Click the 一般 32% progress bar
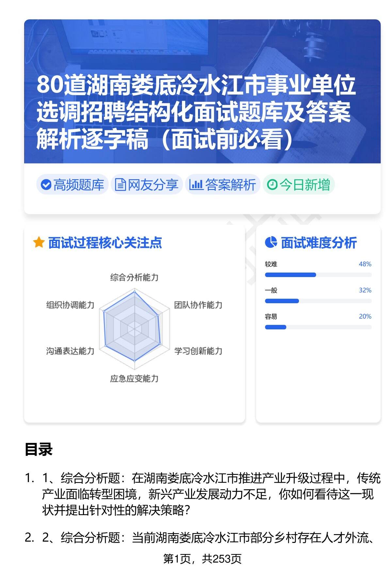The height and width of the screenshot is (574, 392). point(318,301)
